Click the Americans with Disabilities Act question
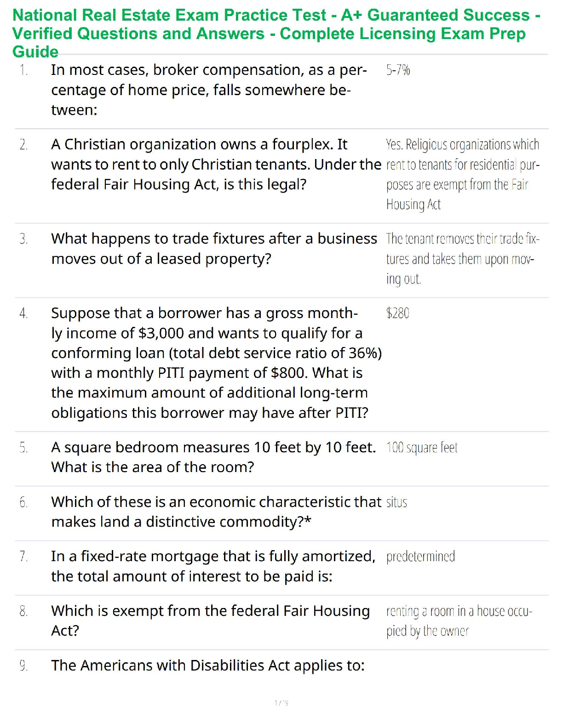The image size is (563, 728). [x=208, y=665]
